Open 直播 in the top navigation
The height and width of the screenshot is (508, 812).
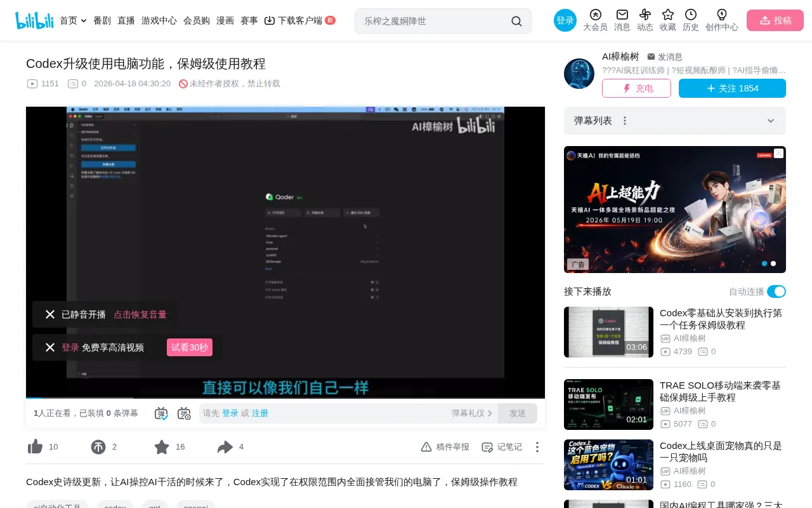[x=126, y=20]
